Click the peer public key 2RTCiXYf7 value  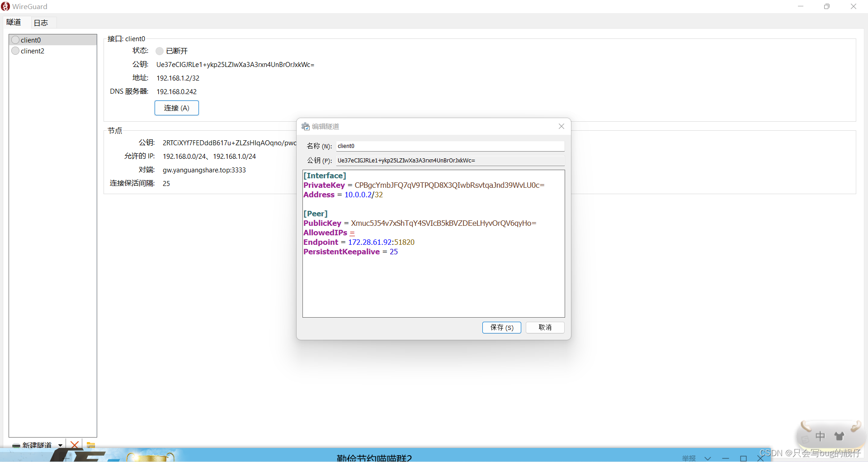(x=229, y=143)
